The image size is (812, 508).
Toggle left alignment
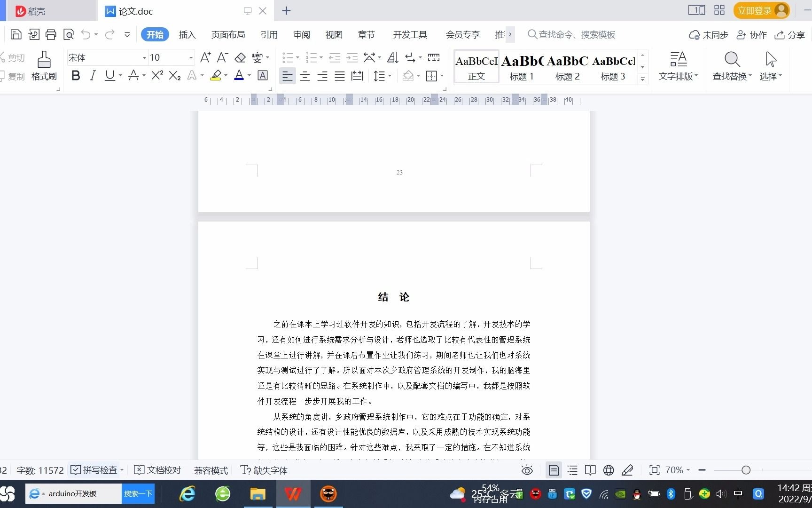tap(287, 76)
